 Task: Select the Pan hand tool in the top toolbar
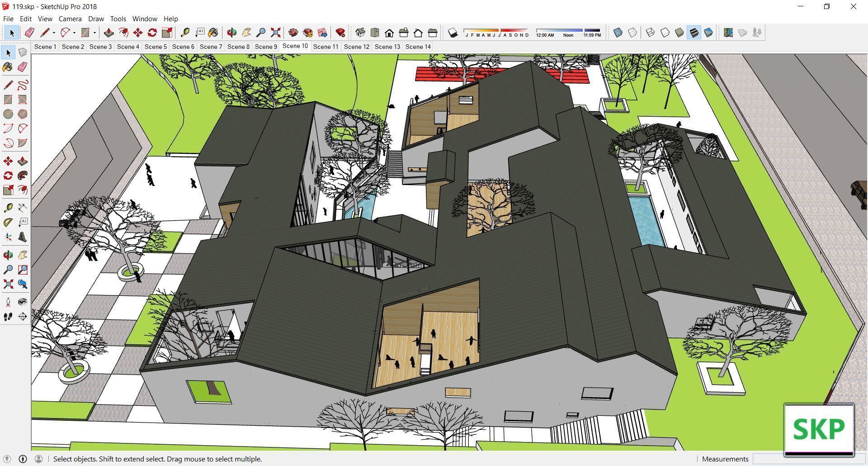[246, 33]
